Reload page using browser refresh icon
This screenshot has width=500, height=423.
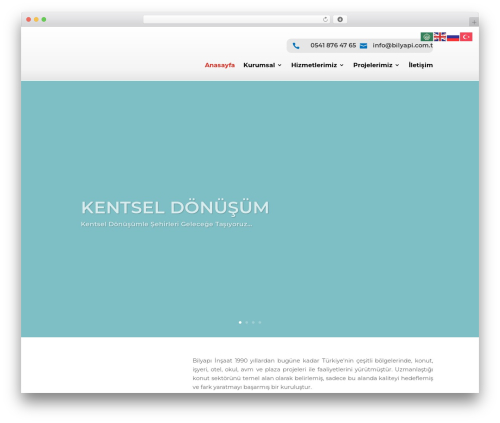pos(325,19)
